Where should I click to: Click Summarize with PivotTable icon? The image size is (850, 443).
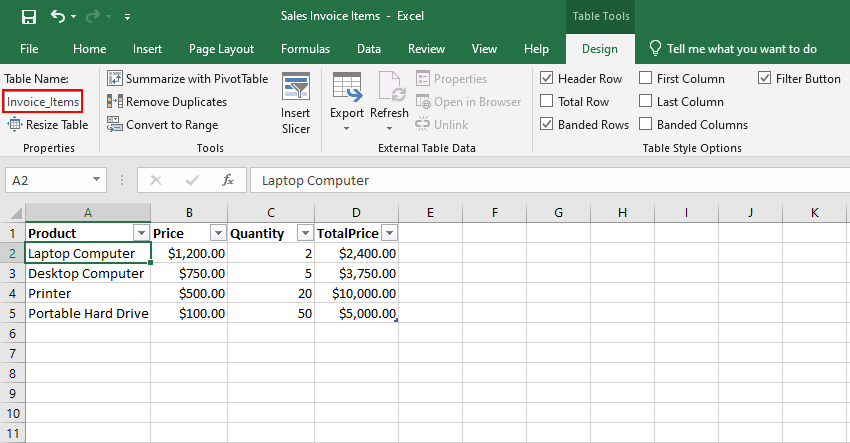click(x=115, y=78)
